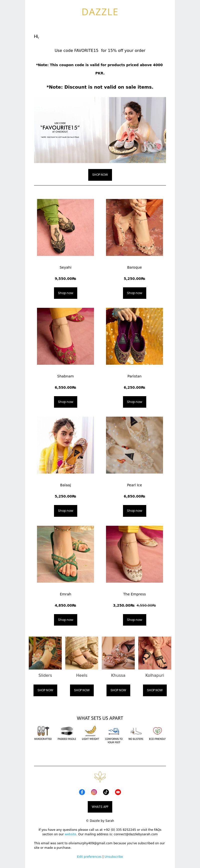Click the golden lotus logo icon

pyautogui.click(x=100, y=777)
